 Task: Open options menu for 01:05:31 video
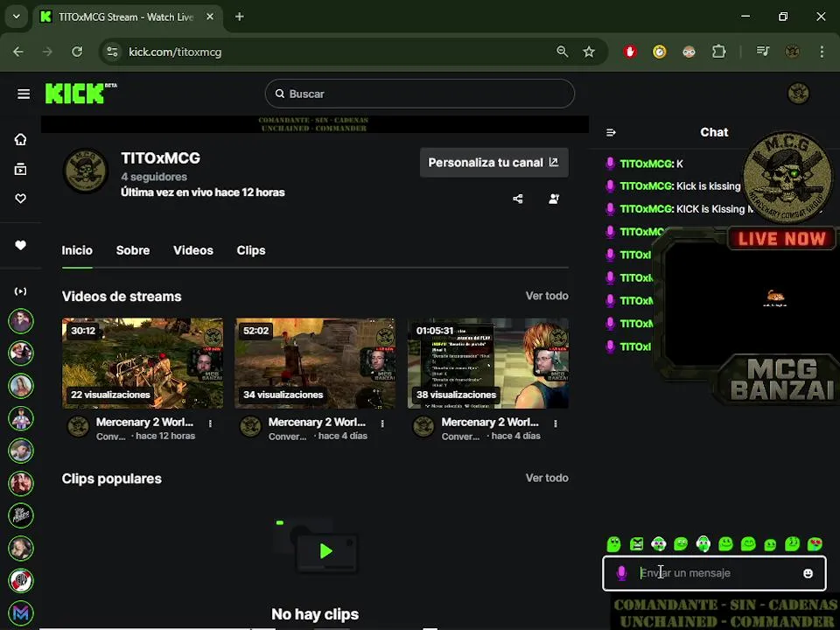[556, 423]
